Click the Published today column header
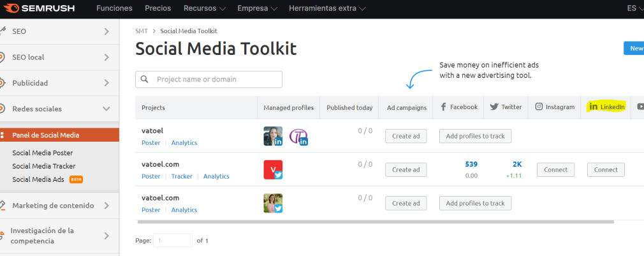Screen dimensions: 644x256 pos(349,108)
